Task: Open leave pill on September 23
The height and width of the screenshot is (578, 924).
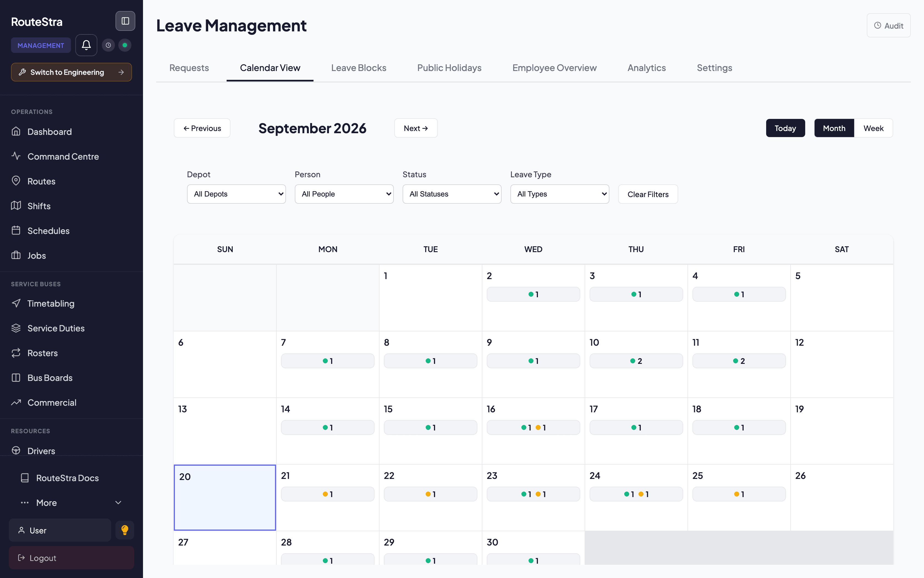Action: (533, 494)
